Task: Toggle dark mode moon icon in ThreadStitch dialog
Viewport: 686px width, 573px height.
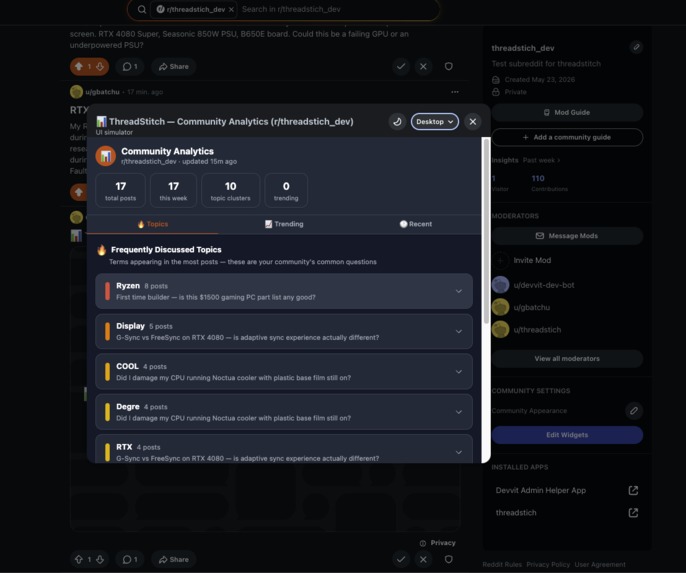Action: [x=397, y=122]
